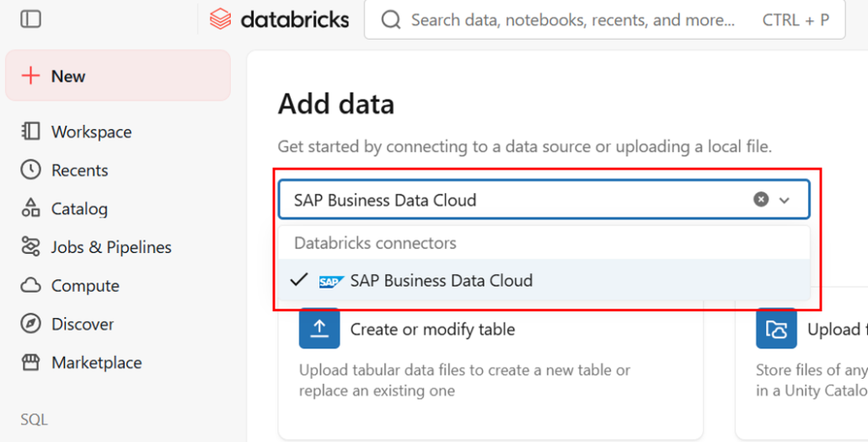Go to Catalog in the sidebar
The height and width of the screenshot is (442, 868).
[x=79, y=209]
